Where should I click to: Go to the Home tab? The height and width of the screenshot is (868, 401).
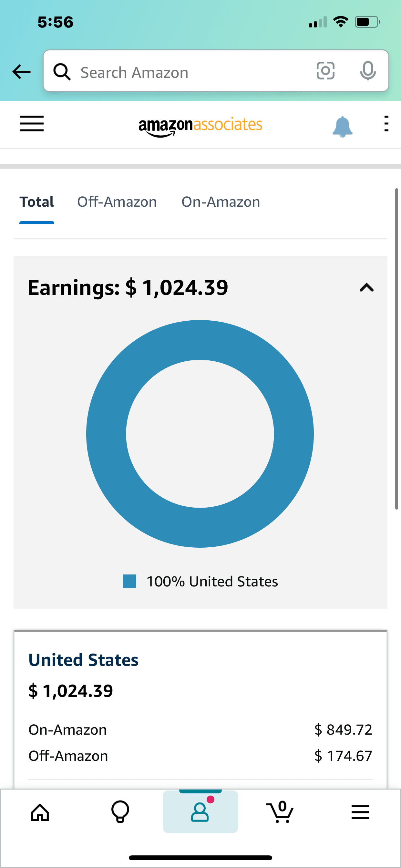point(40,812)
